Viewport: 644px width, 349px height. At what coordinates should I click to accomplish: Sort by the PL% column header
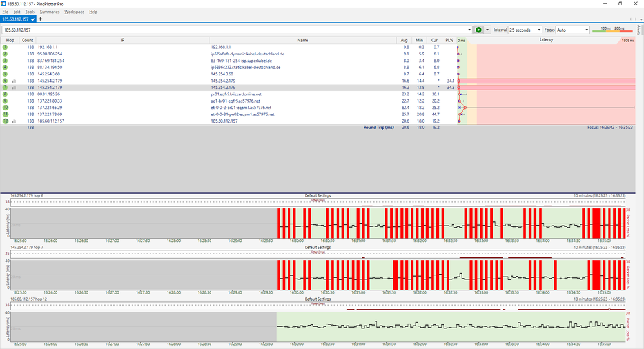click(449, 40)
